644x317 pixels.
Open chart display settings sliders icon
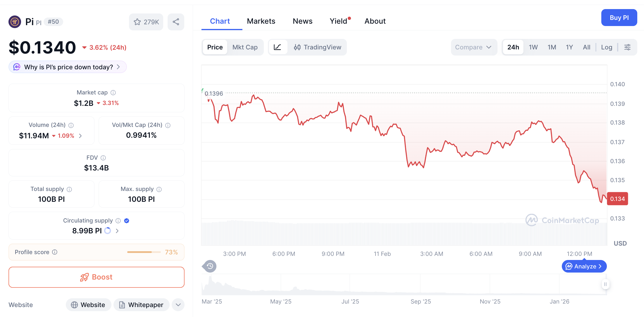coord(627,47)
